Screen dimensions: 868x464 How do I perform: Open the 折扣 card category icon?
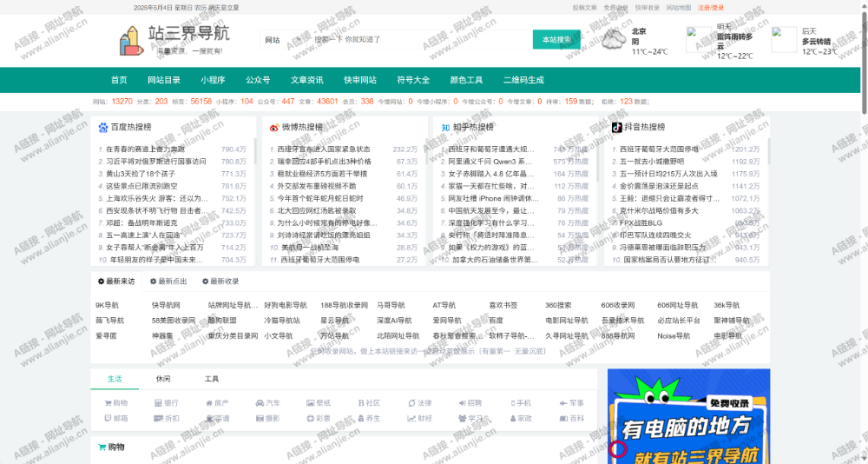[x=158, y=419]
